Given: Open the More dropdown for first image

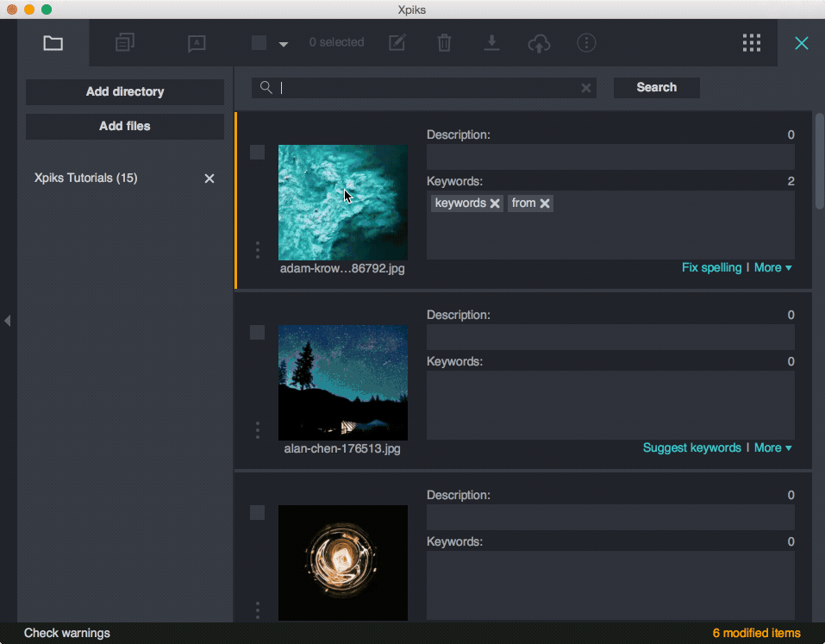Looking at the screenshot, I should coord(772,268).
